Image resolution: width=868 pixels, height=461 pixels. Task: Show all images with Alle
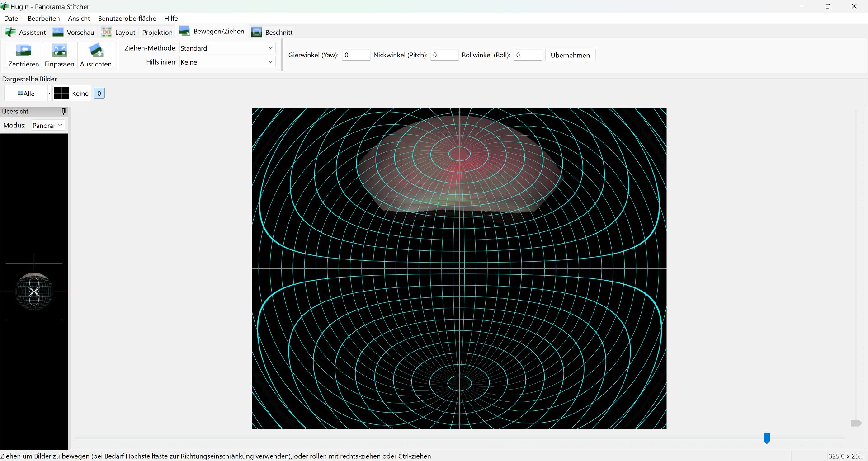click(x=26, y=94)
